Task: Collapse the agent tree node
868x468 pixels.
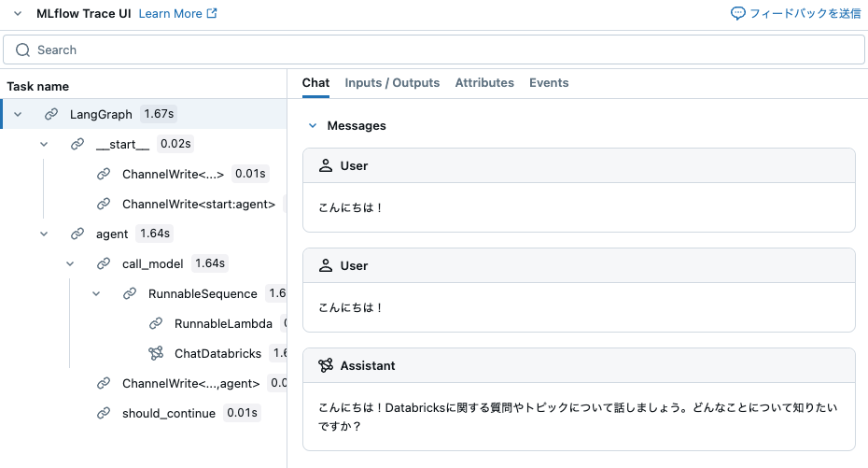Action: (x=44, y=234)
